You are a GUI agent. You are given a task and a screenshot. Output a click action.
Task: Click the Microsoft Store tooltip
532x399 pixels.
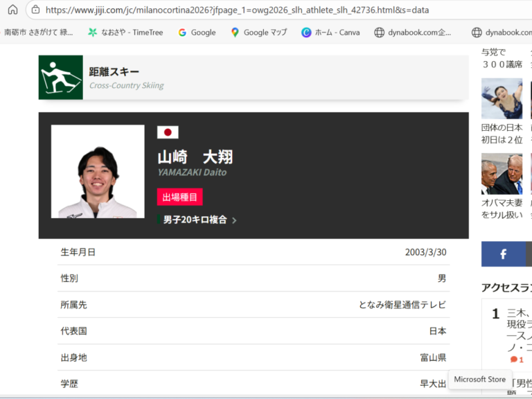pos(480,380)
